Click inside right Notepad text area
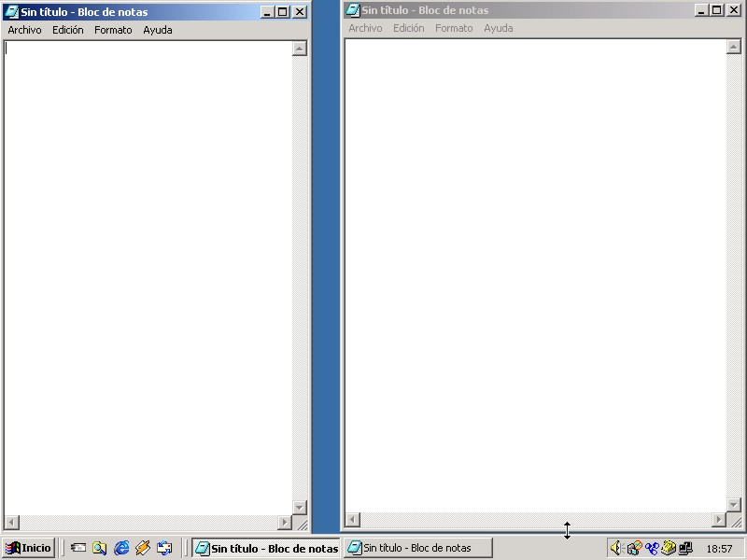 pyautogui.click(x=535, y=275)
